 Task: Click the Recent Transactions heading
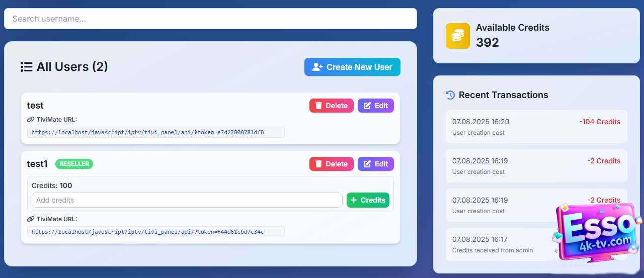[504, 95]
